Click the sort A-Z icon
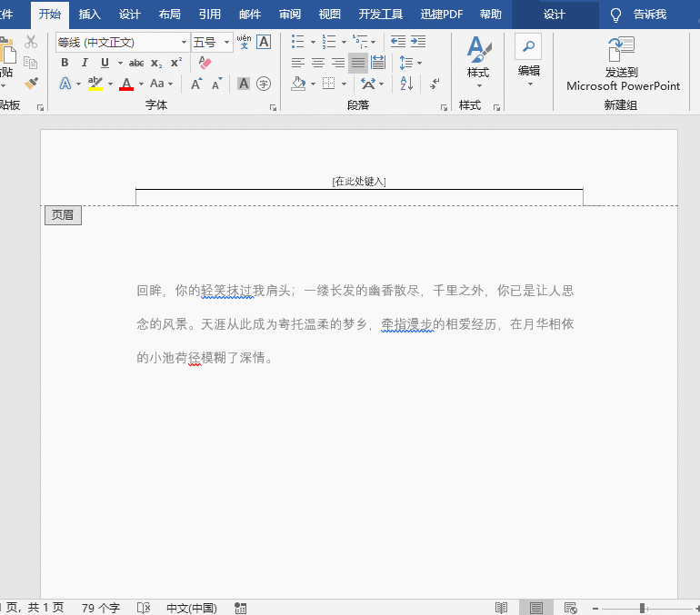Image resolution: width=700 pixels, height=615 pixels. tap(406, 84)
